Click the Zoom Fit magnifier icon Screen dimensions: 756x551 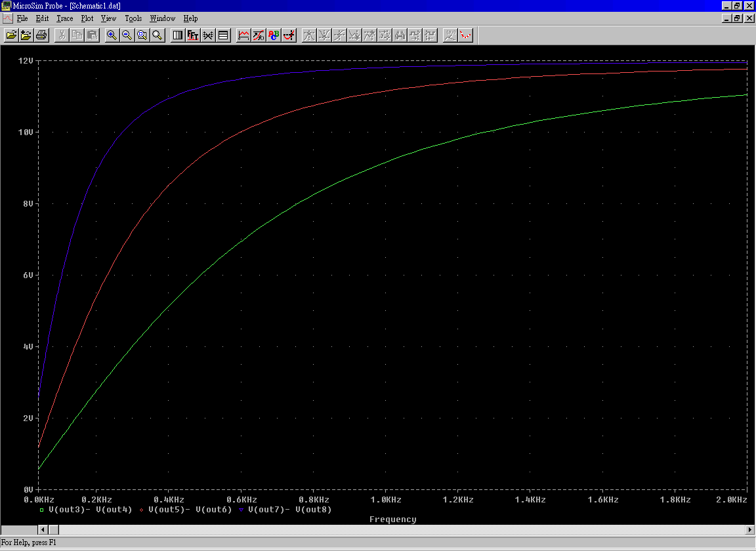tap(157, 35)
